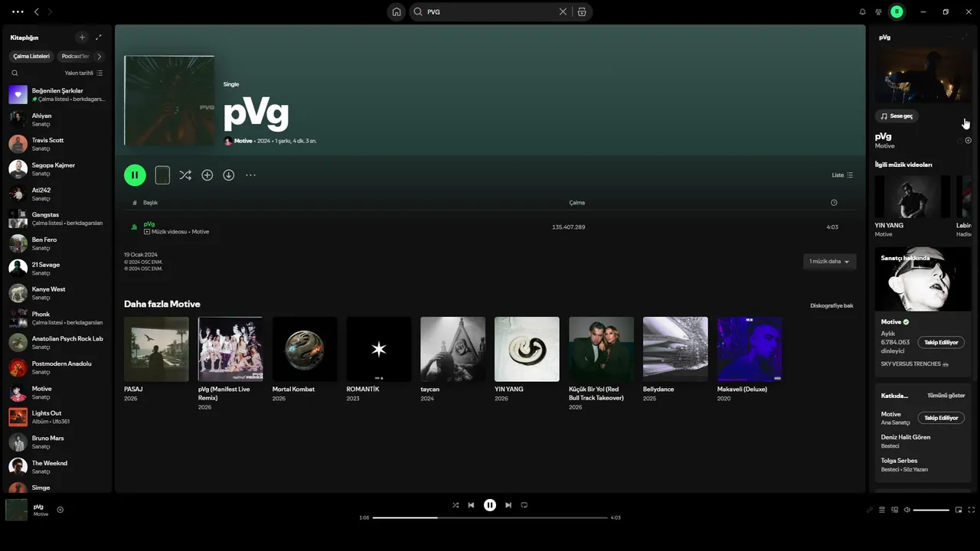Open the notifications bell

[862, 11]
